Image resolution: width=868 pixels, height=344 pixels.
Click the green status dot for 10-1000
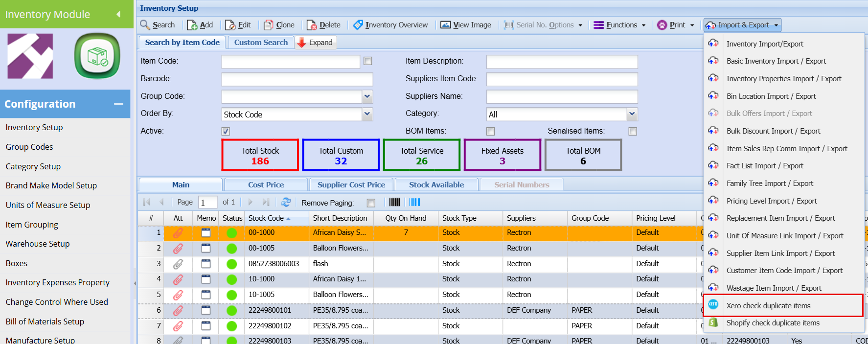(232, 279)
